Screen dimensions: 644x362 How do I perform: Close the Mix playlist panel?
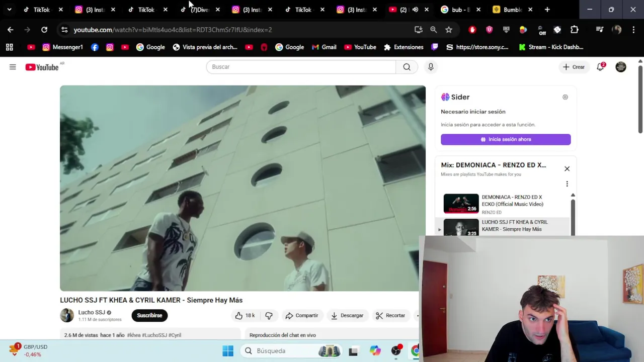[567, 169]
